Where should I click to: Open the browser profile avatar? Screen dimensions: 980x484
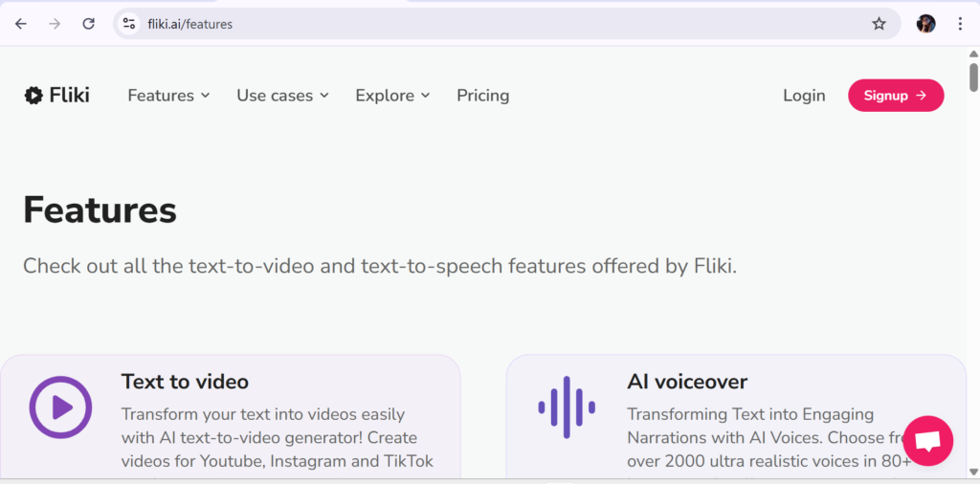[x=925, y=24]
